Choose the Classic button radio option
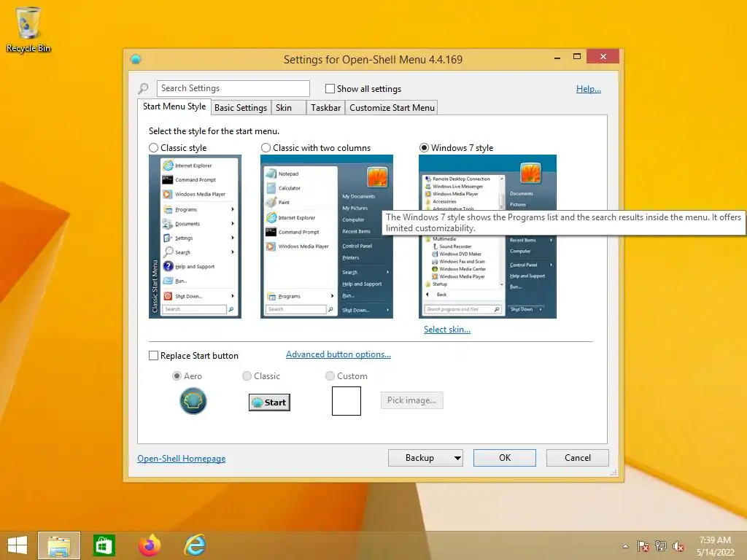Image resolution: width=747 pixels, height=560 pixels. coord(247,376)
